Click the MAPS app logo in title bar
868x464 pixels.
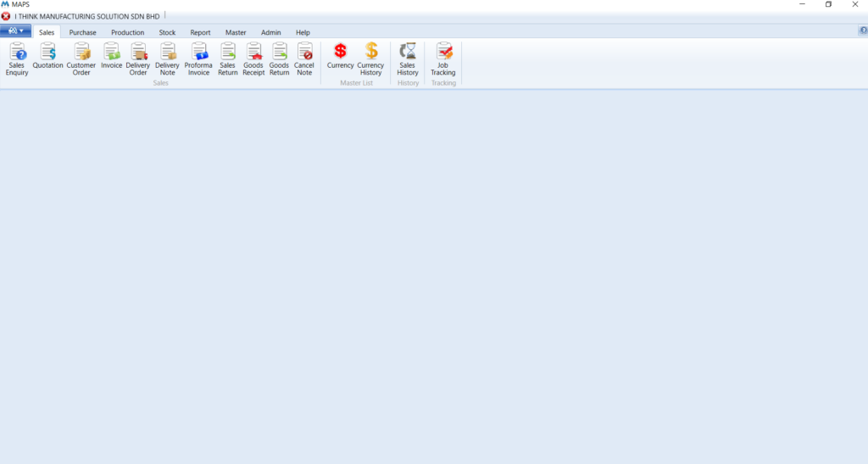[x=5, y=4]
